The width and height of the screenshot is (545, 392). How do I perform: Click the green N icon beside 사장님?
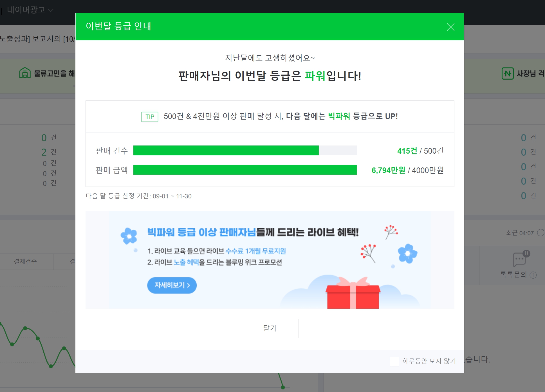(x=508, y=73)
